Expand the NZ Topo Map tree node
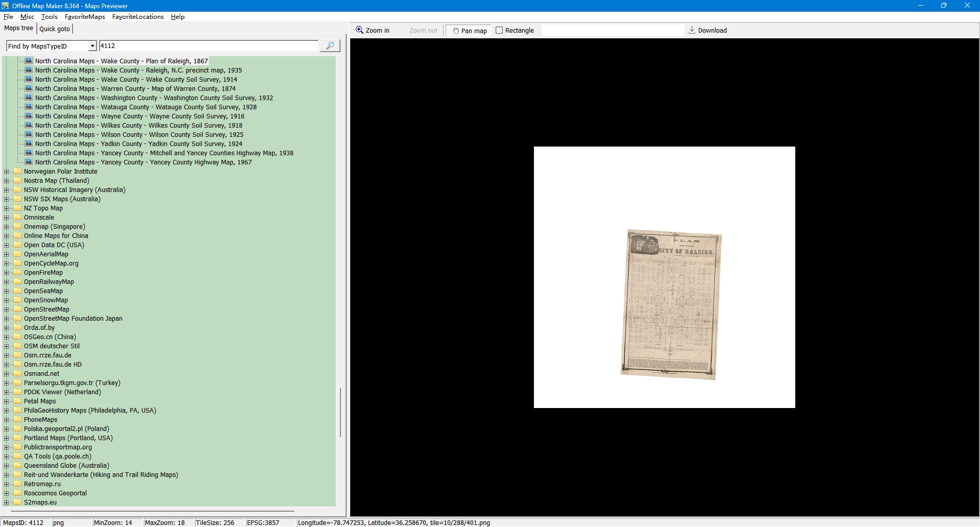Image resolution: width=980 pixels, height=527 pixels. click(7, 208)
